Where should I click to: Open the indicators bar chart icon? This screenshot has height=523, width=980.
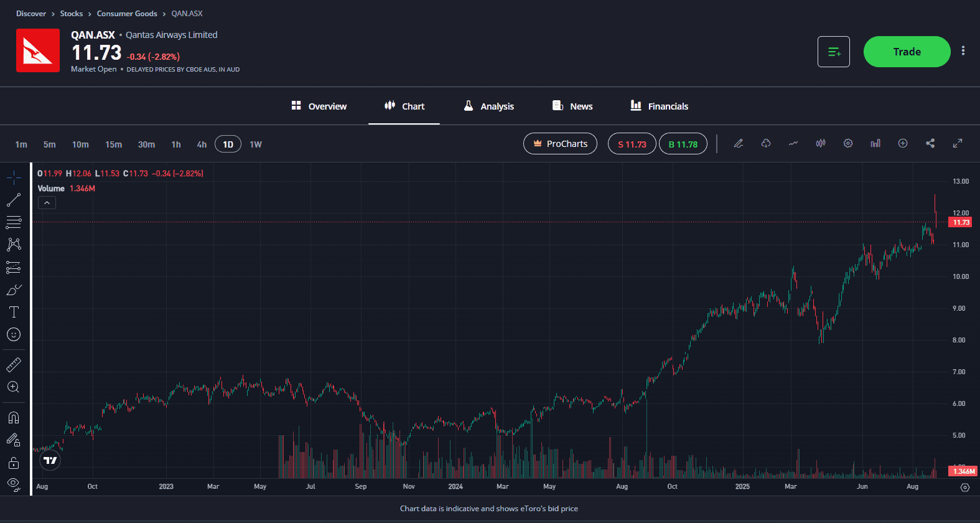point(875,143)
